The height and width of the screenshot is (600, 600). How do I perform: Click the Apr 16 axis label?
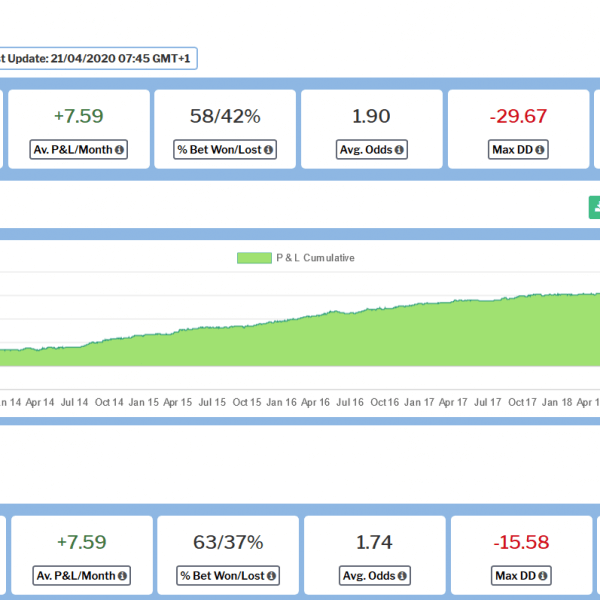tap(315, 403)
